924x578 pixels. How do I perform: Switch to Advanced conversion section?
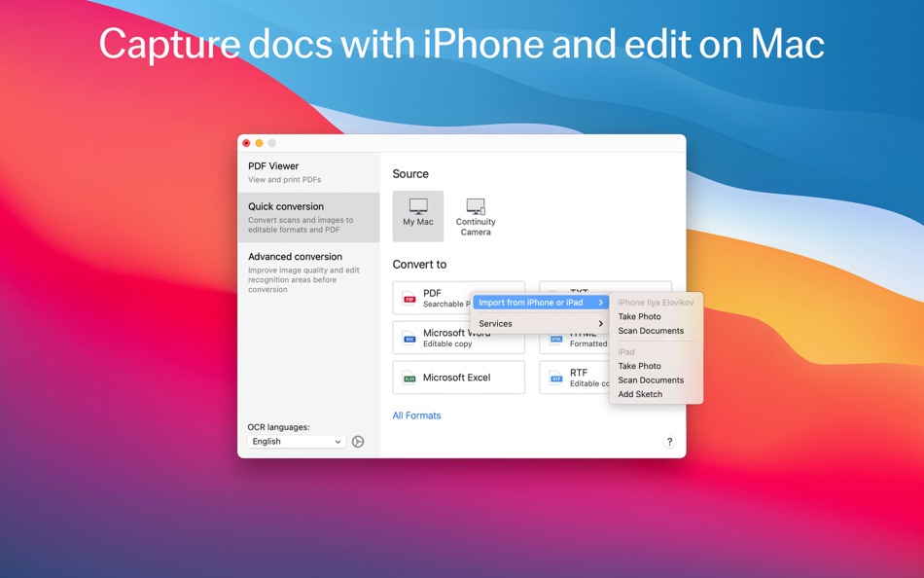(x=308, y=272)
